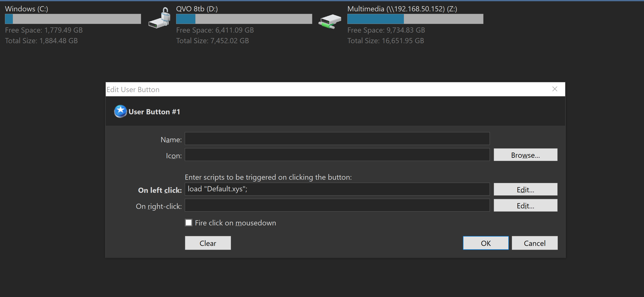Enable Fire click on mousedown checkbox
The width and height of the screenshot is (644, 297).
188,222
